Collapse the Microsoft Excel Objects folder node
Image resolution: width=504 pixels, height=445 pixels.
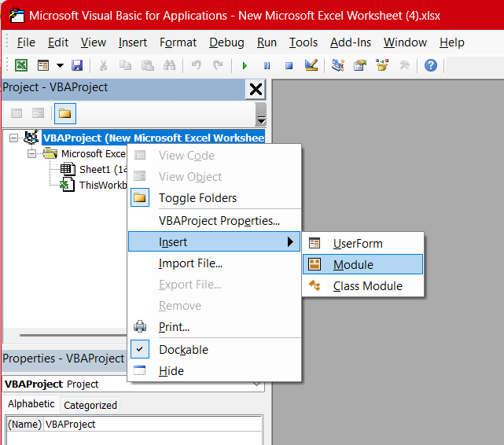coord(31,154)
